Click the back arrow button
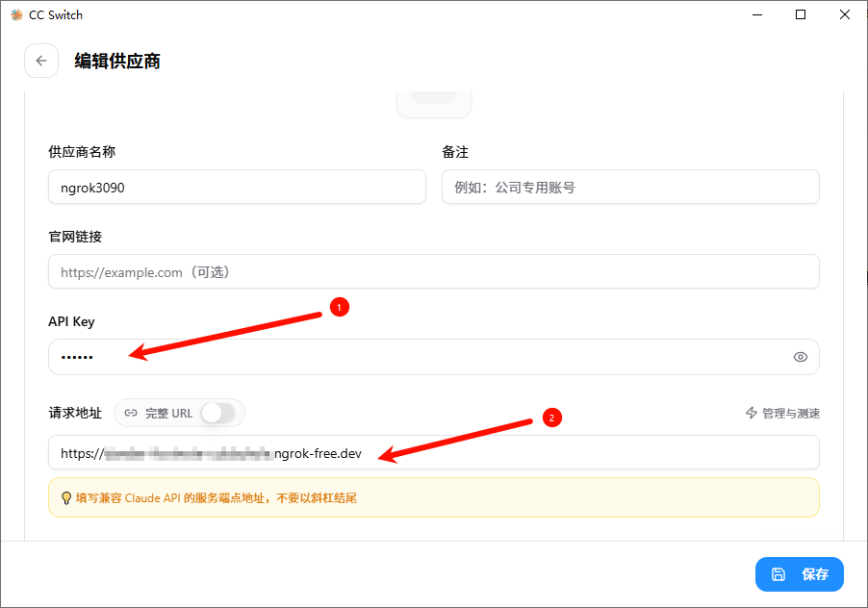 tap(41, 61)
